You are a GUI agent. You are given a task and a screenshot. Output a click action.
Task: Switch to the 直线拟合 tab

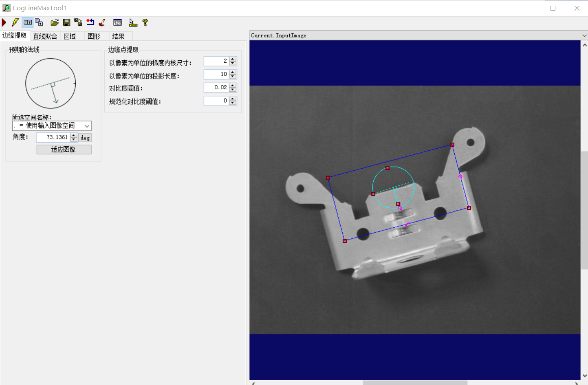coord(45,36)
